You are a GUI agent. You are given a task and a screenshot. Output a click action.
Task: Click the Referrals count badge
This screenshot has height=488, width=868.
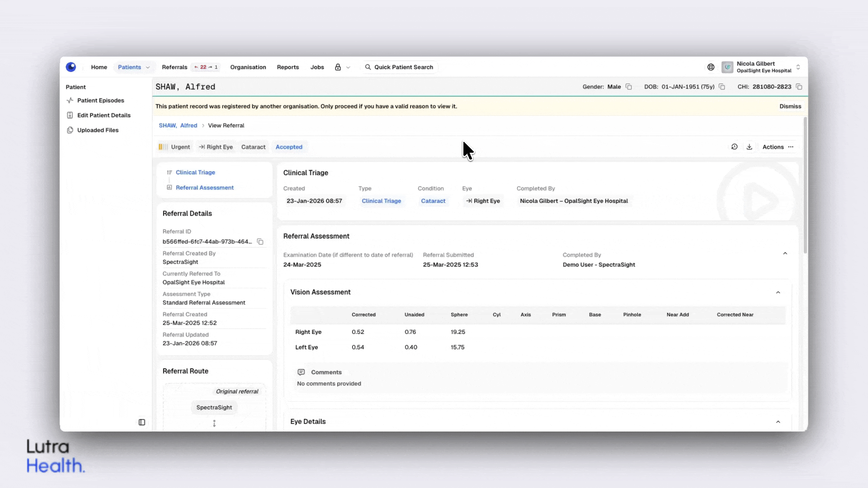(206, 67)
